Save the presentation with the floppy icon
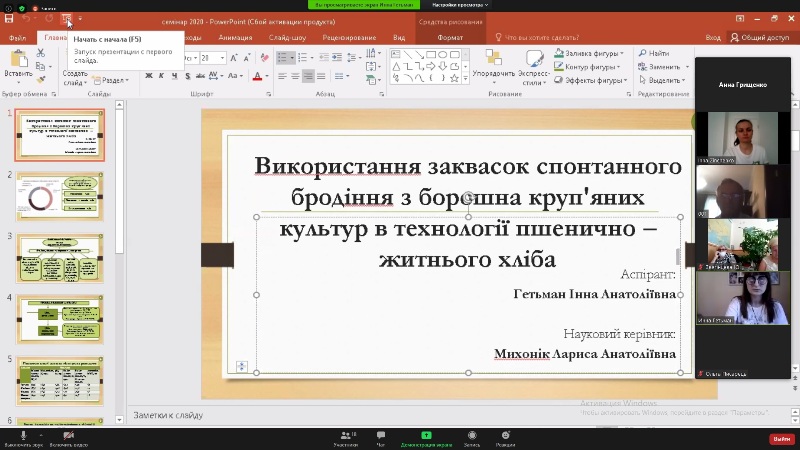Image resolution: width=800 pixels, height=450 pixels. 10,19
